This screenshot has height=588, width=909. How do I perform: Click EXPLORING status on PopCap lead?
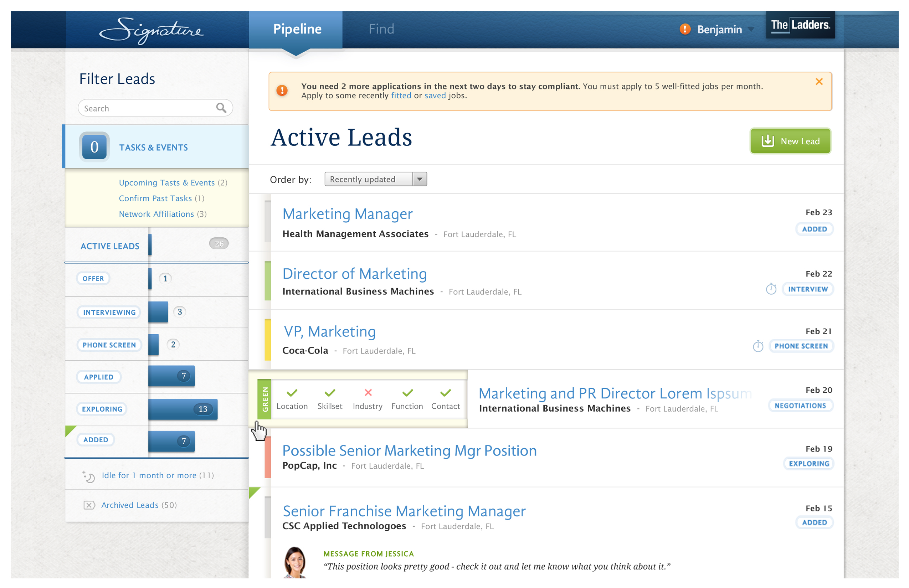[x=808, y=464]
